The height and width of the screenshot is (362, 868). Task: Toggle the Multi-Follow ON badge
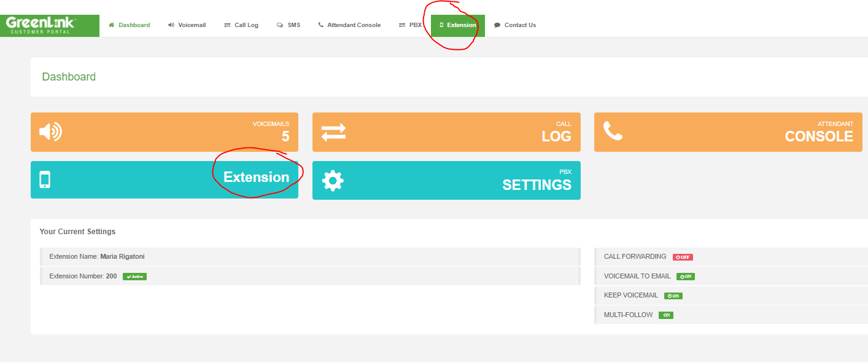pos(666,315)
